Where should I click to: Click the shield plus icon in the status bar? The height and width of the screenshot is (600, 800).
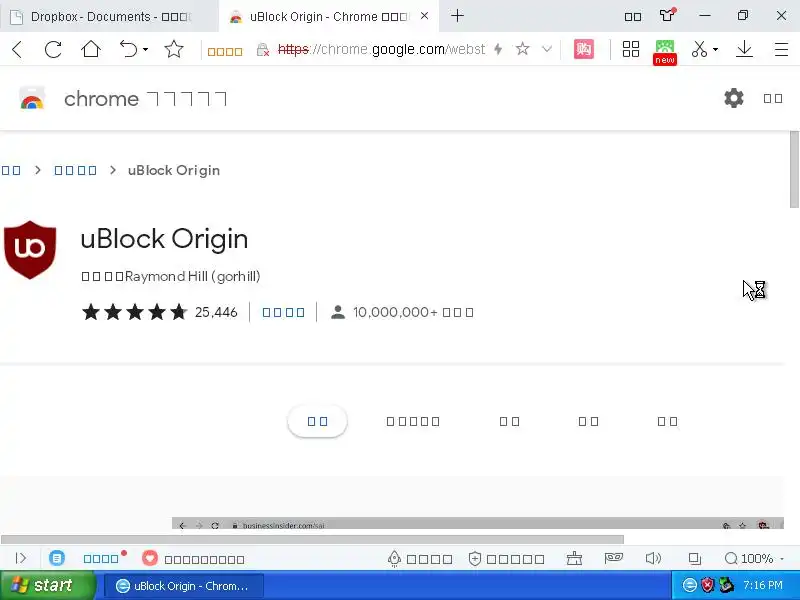tap(474, 559)
